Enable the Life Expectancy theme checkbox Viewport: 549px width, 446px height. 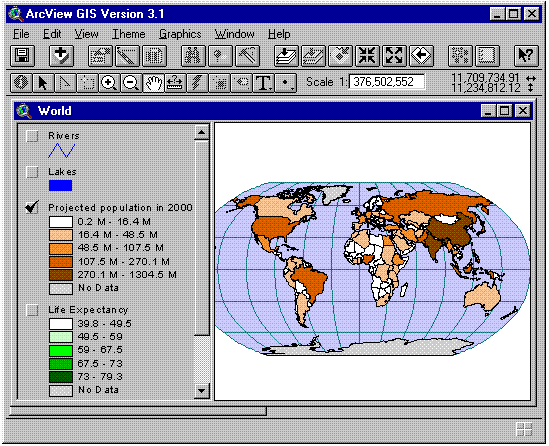pyautogui.click(x=32, y=310)
